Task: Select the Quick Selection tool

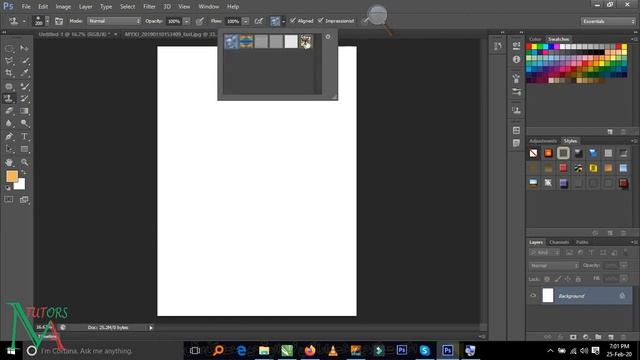Action: pos(24,61)
